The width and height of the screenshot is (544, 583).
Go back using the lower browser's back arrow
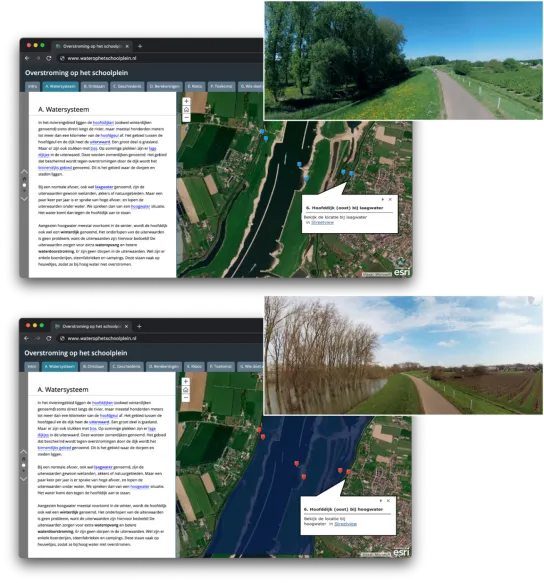tap(26, 338)
